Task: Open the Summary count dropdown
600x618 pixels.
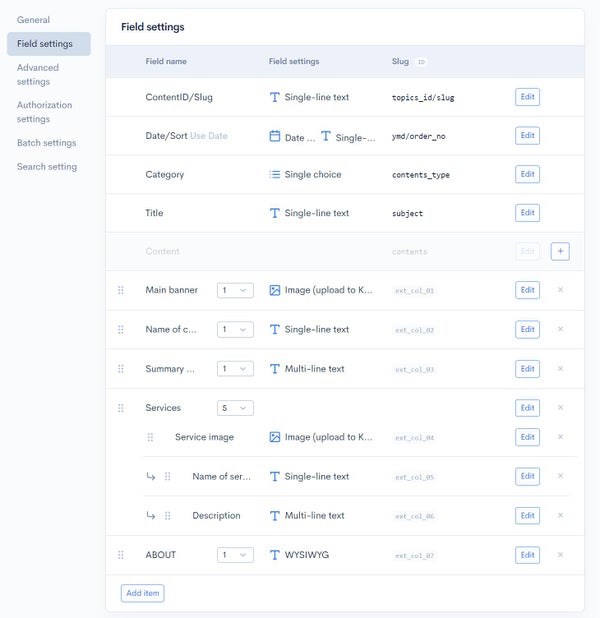Action: tap(235, 369)
